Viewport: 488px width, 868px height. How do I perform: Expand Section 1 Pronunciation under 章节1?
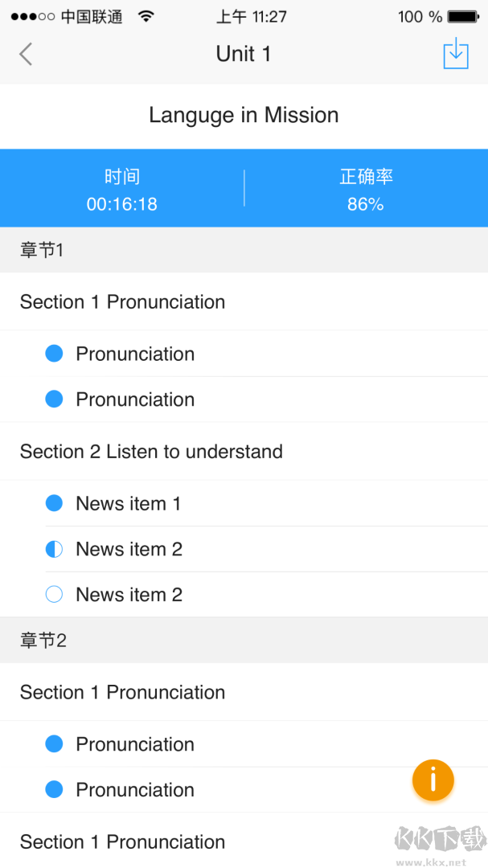pyautogui.click(x=122, y=302)
